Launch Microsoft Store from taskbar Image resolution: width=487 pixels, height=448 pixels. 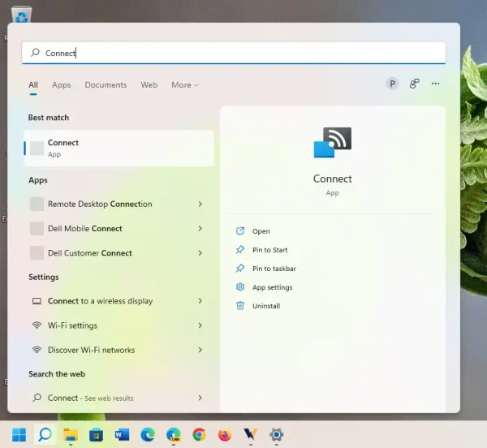coord(97,435)
